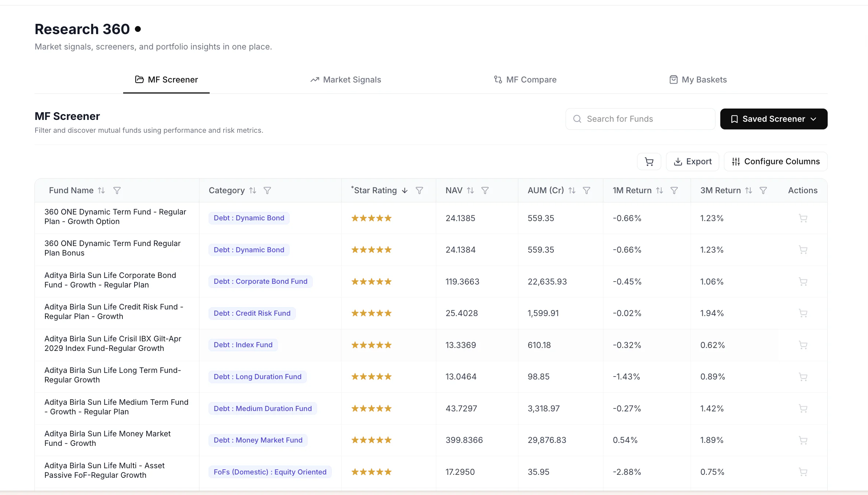Open Configure Columns settings

776,161
